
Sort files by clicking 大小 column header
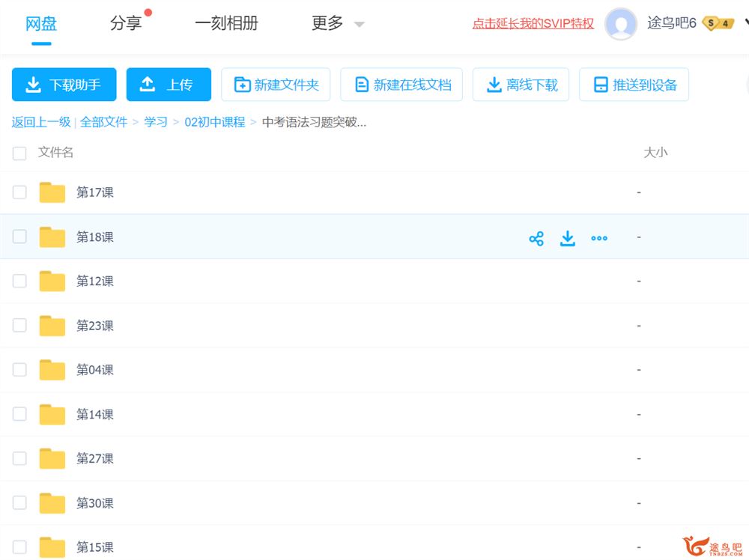[x=655, y=153]
